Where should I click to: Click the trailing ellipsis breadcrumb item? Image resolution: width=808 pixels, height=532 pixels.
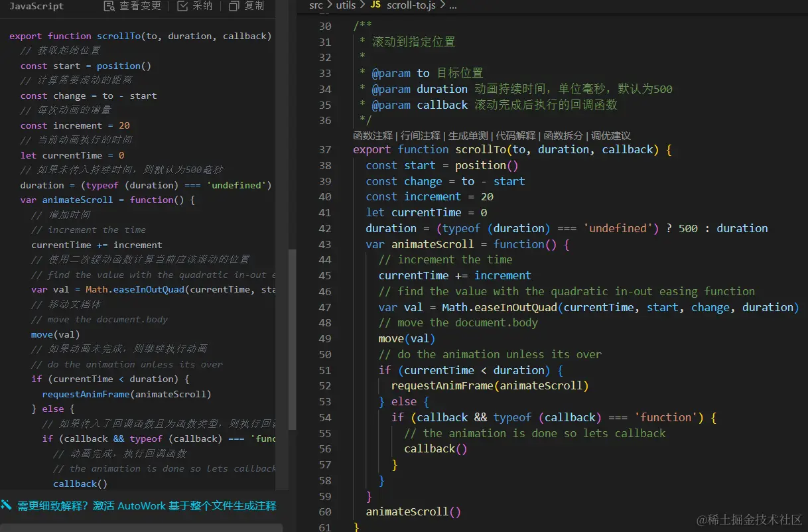[x=453, y=5]
